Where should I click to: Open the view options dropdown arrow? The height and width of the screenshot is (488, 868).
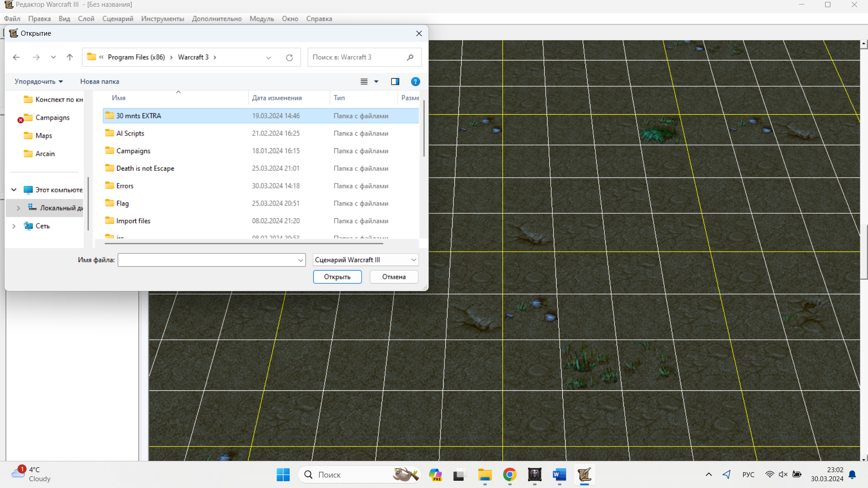click(x=376, y=81)
